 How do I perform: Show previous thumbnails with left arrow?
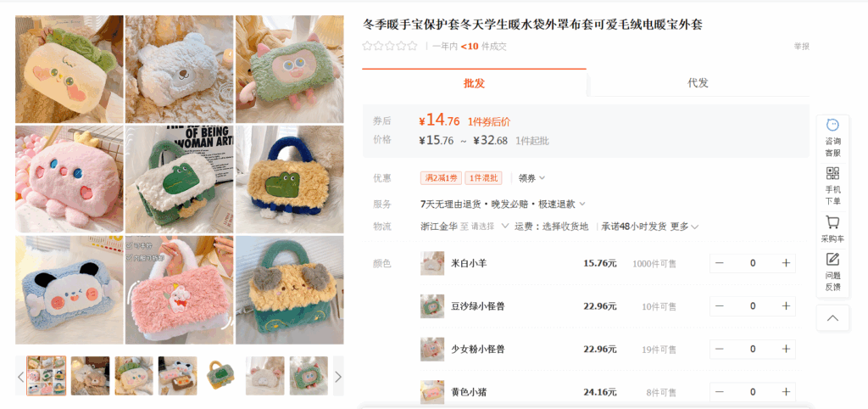21,376
